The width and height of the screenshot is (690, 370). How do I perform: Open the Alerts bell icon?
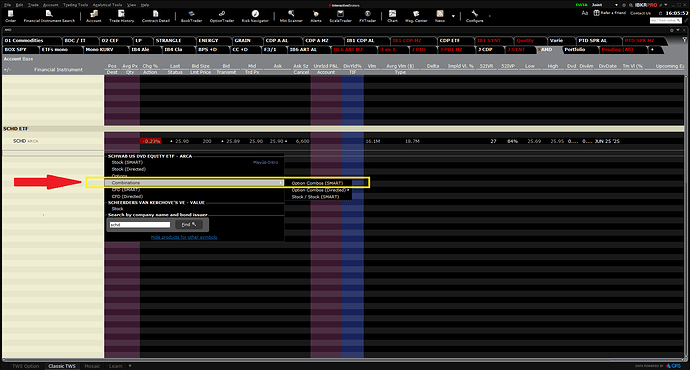click(316, 16)
